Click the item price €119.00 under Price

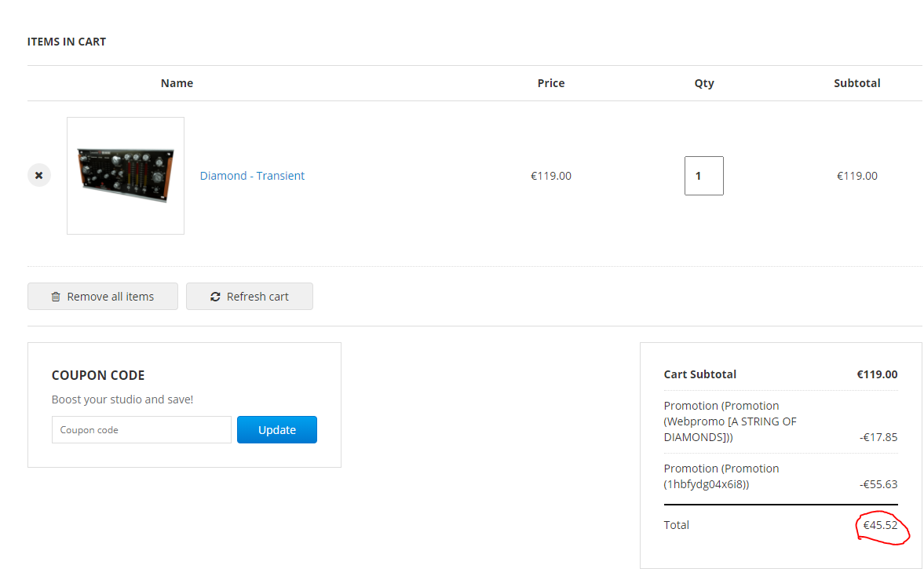(551, 176)
